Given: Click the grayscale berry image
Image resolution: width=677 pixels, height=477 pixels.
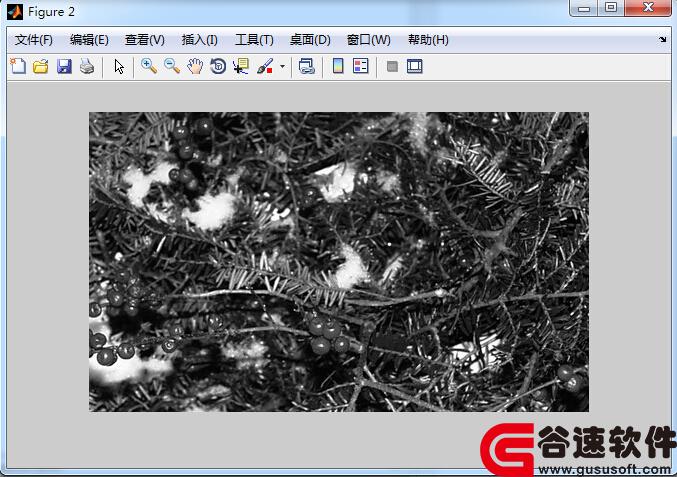Looking at the screenshot, I should 339,262.
